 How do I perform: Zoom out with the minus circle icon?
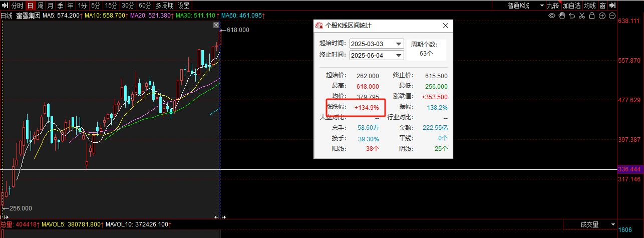pos(611,16)
